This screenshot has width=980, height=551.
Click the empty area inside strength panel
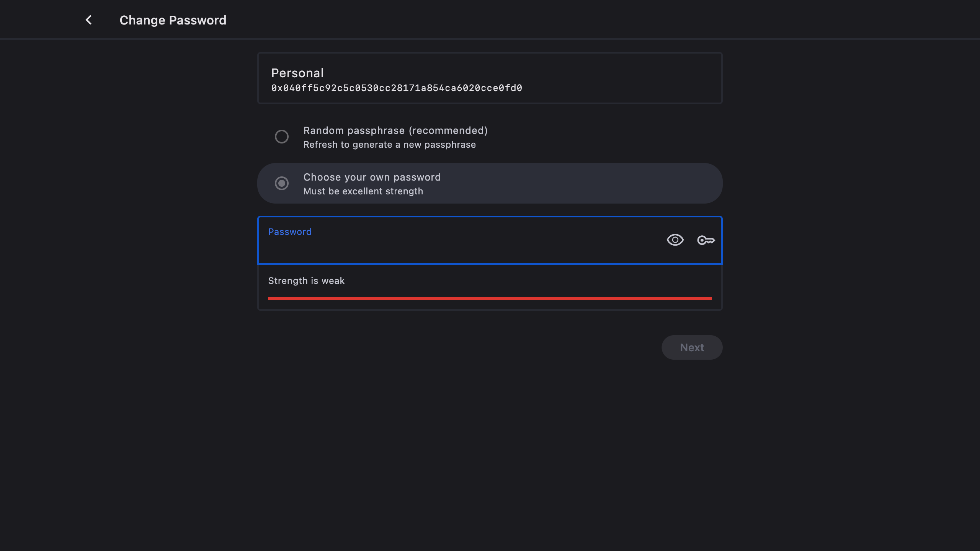pyautogui.click(x=536, y=281)
